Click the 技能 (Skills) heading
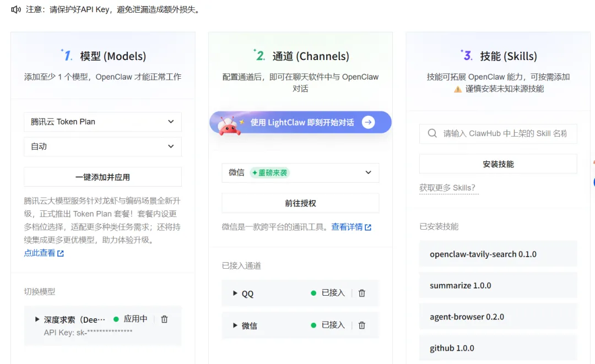 [x=509, y=56]
